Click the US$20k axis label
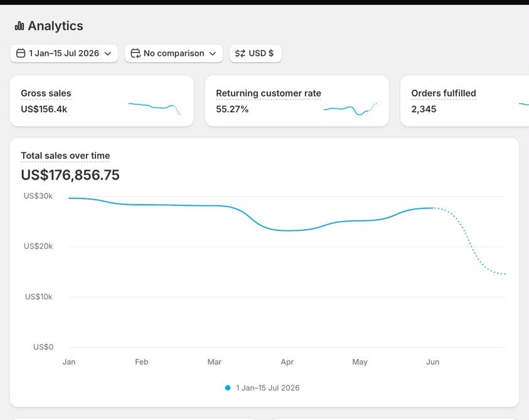Image resolution: width=529 pixels, height=420 pixels. pyautogui.click(x=38, y=246)
